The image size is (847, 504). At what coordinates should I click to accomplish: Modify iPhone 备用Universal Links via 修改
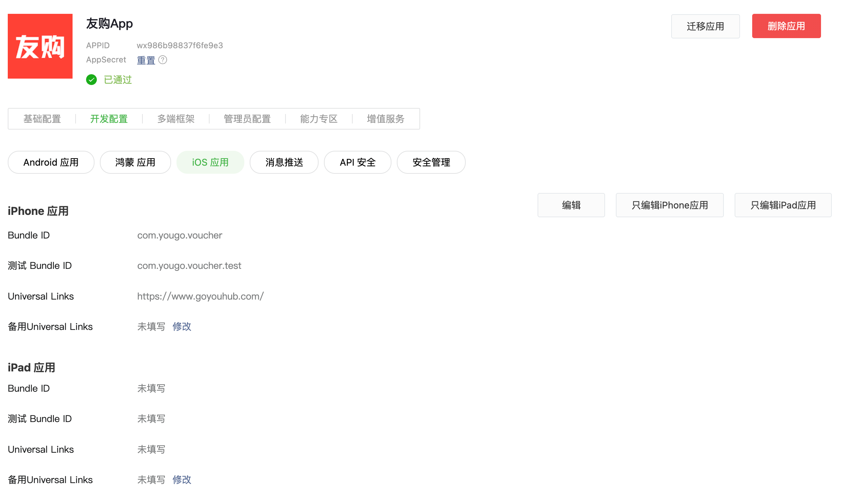pos(182,327)
